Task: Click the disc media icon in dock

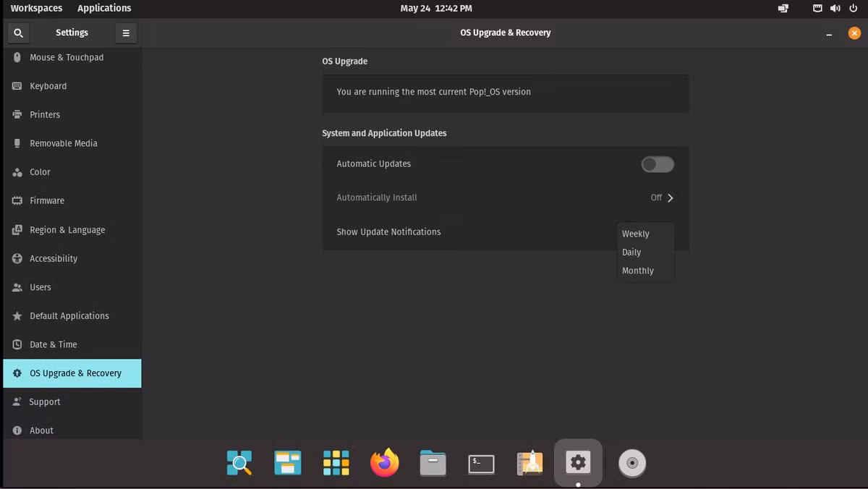Action: (631, 463)
